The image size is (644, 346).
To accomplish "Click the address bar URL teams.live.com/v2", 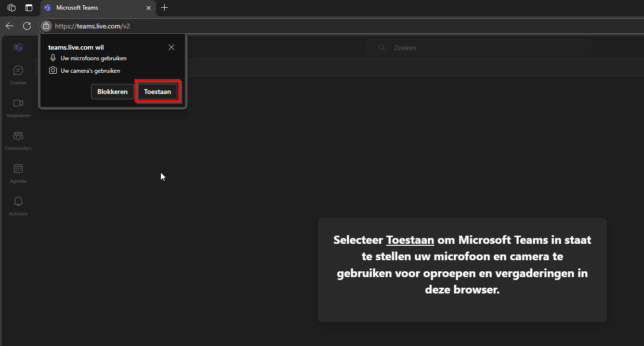I will pyautogui.click(x=92, y=26).
